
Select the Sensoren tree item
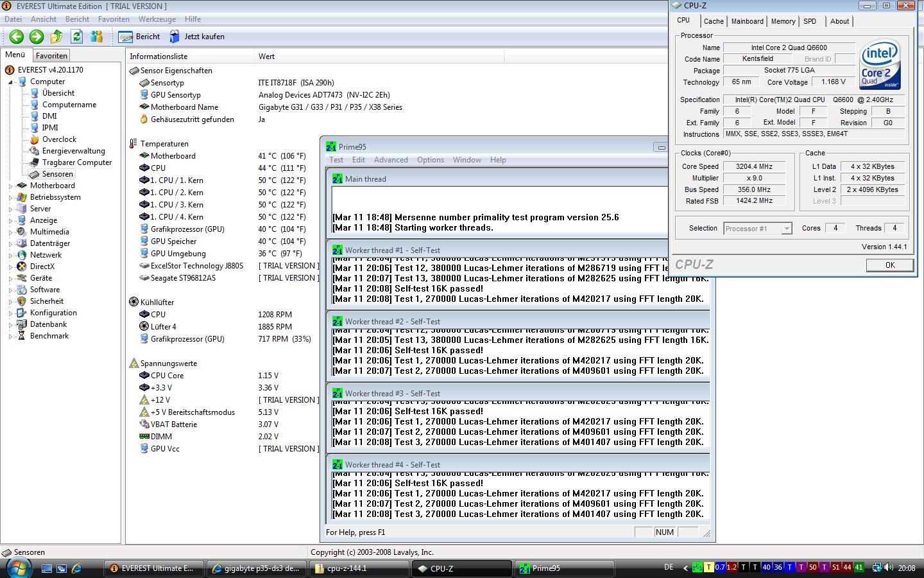click(x=57, y=174)
